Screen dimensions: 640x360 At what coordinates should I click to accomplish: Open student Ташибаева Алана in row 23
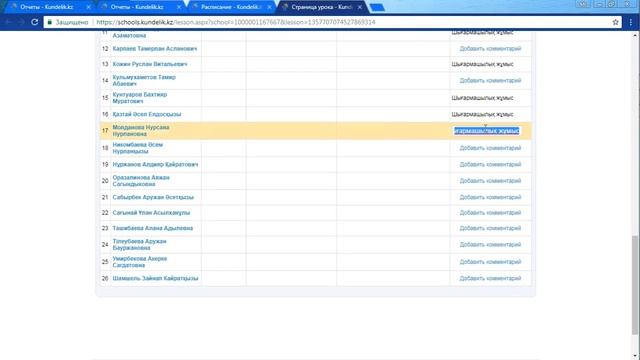click(x=153, y=228)
